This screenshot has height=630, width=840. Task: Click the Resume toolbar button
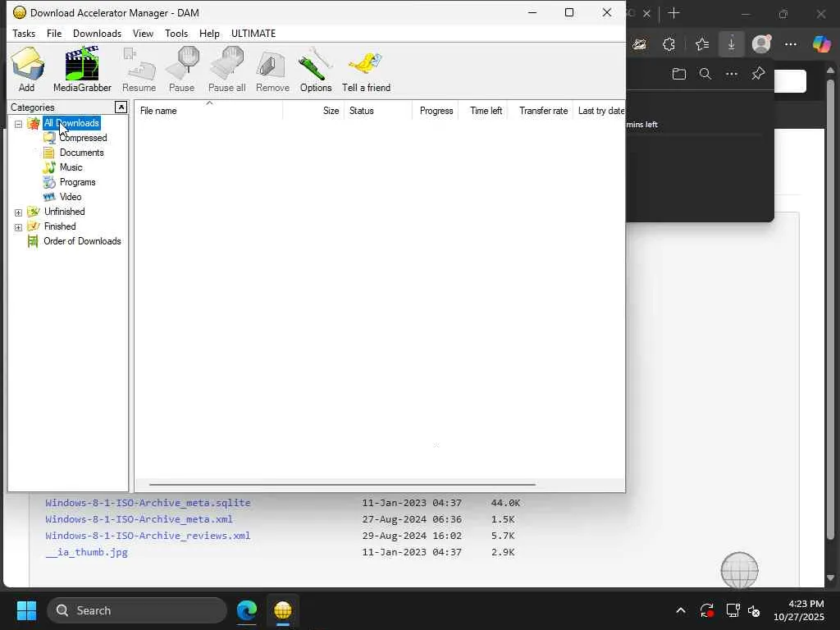tap(139, 70)
